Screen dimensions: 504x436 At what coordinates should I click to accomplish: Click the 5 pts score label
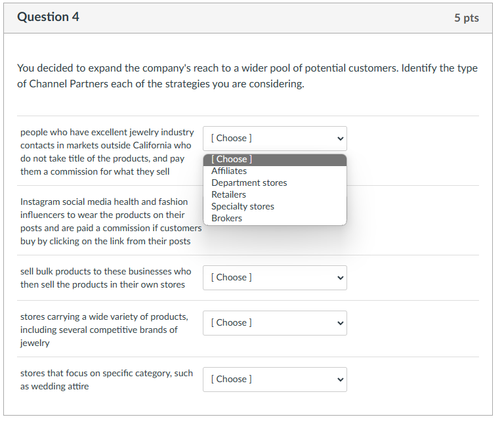[x=466, y=18]
